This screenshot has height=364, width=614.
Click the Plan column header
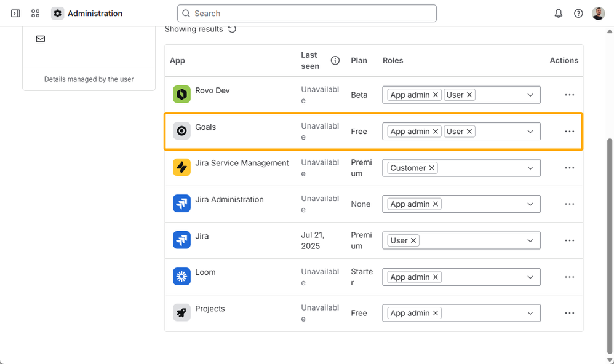(x=359, y=60)
